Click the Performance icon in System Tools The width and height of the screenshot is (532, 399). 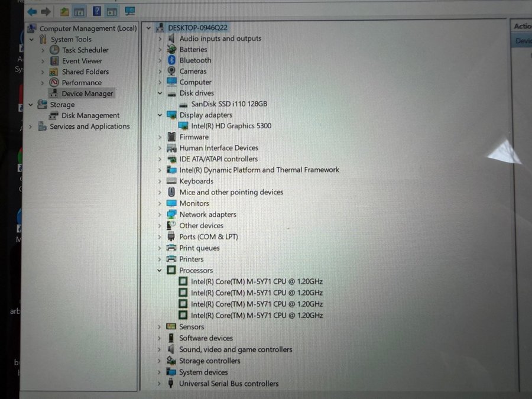point(54,83)
